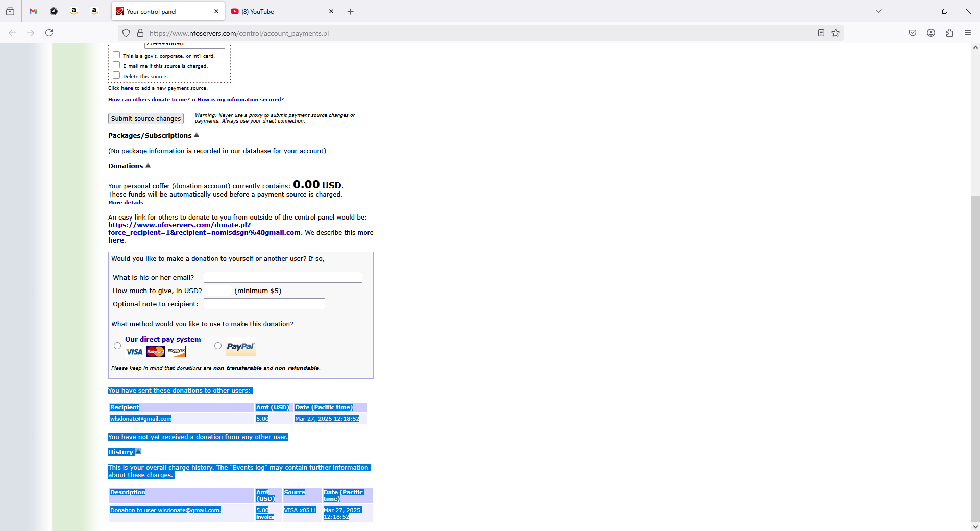Image resolution: width=980 pixels, height=531 pixels.
Task: Save page to Pocket
Action: tap(913, 33)
